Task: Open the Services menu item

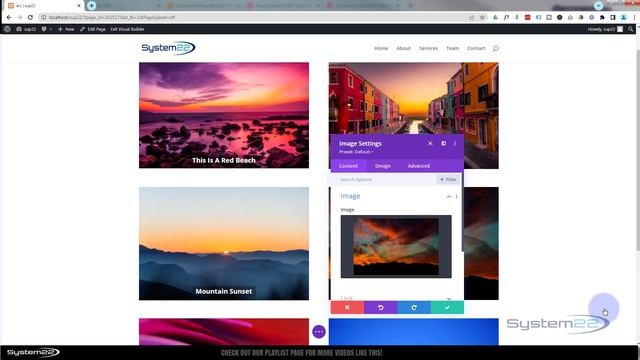Action: point(429,48)
